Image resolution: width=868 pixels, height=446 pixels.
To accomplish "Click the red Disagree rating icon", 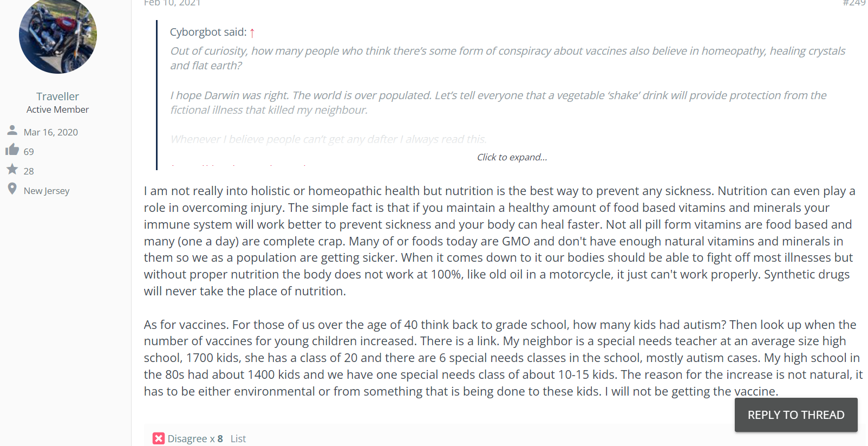I will pyautogui.click(x=158, y=438).
